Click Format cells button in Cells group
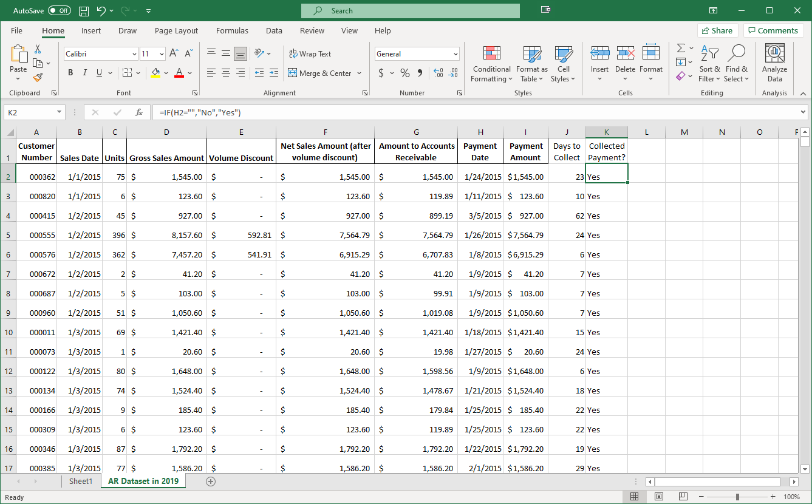Viewport: 812px width, 504px height. click(650, 63)
